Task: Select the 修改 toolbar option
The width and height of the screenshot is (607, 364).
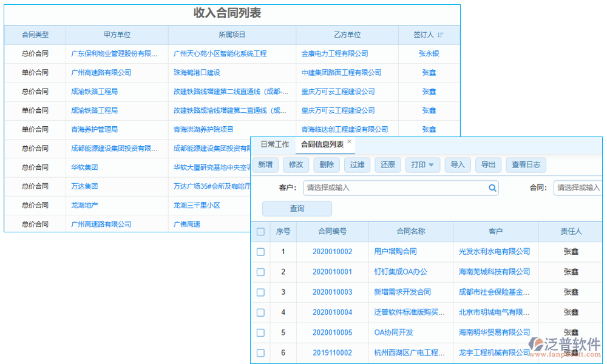Action: point(296,164)
